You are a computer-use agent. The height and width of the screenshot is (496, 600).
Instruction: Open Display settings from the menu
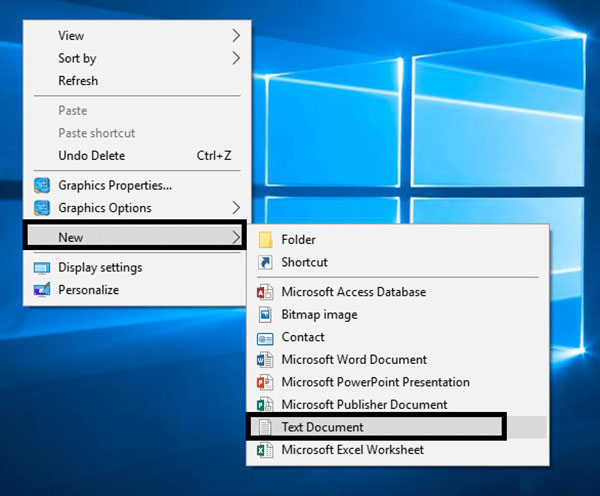point(137,268)
